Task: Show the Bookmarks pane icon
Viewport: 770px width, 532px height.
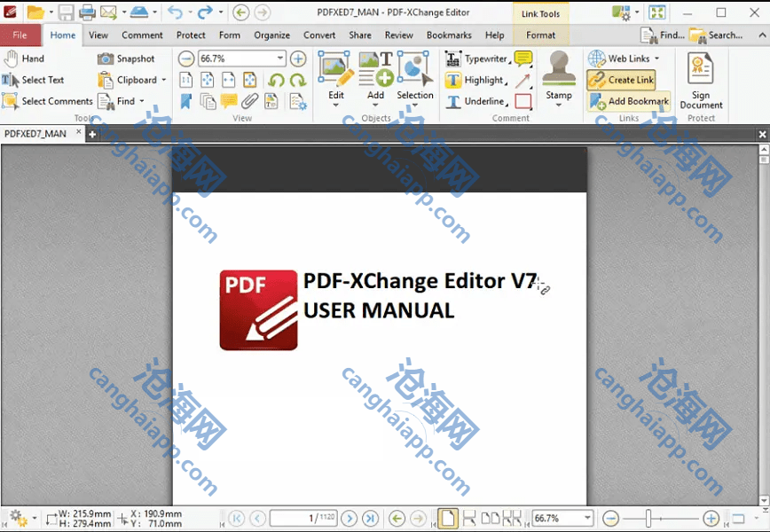Action: [x=185, y=102]
